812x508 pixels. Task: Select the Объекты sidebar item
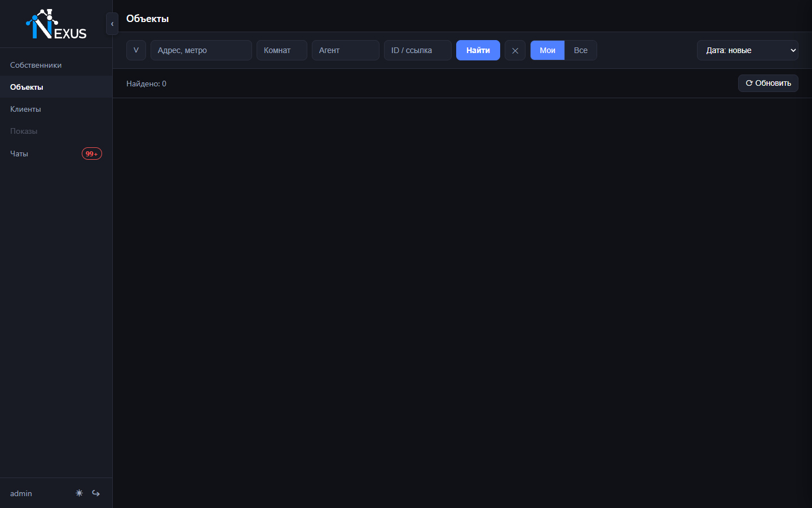56,87
